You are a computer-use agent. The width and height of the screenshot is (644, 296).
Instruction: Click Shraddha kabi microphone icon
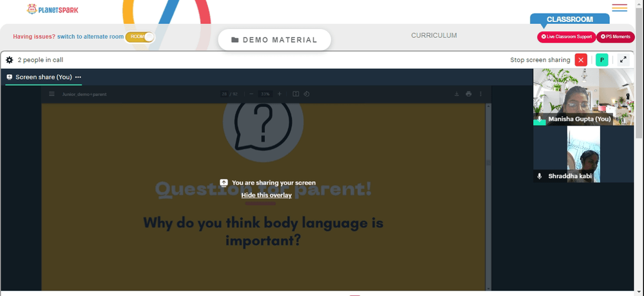[539, 176]
